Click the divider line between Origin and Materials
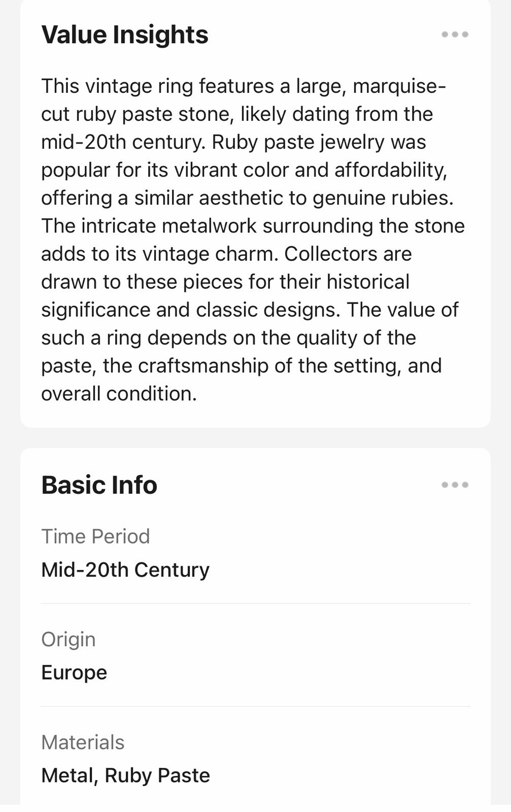The height and width of the screenshot is (812, 511). 256,706
